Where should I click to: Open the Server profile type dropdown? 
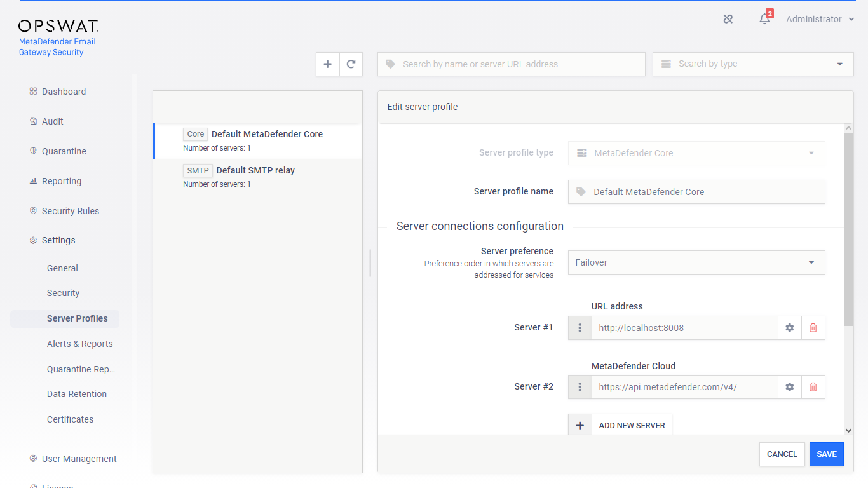[696, 153]
